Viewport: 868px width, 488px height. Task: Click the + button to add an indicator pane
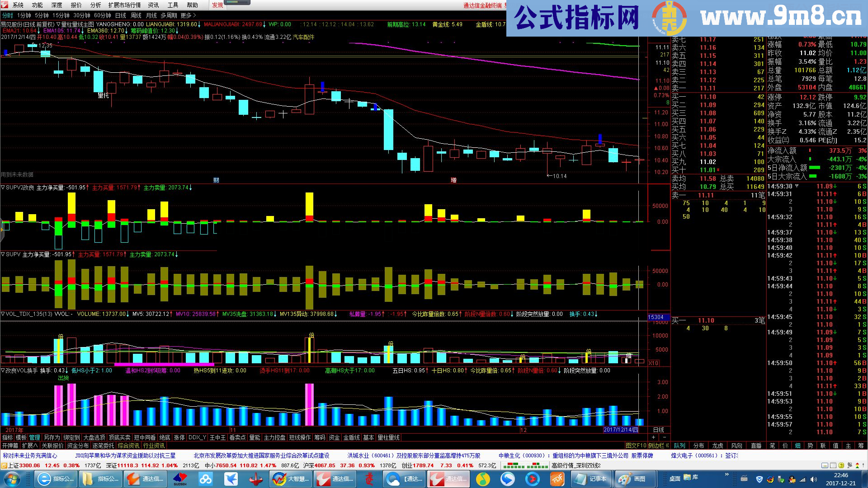pos(653,437)
